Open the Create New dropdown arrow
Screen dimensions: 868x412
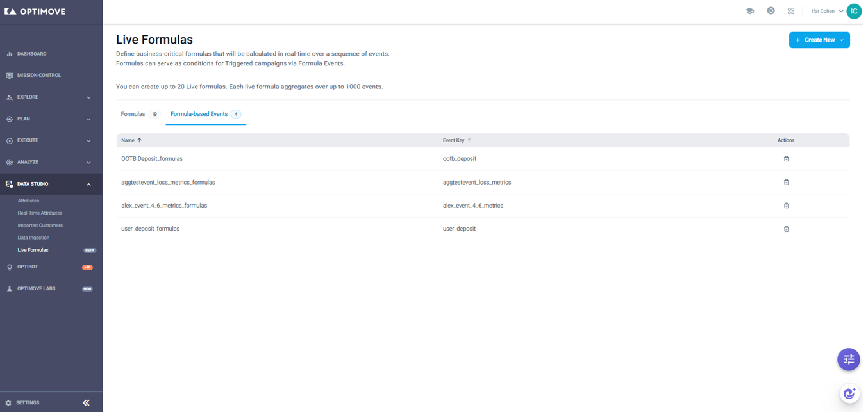(x=842, y=40)
